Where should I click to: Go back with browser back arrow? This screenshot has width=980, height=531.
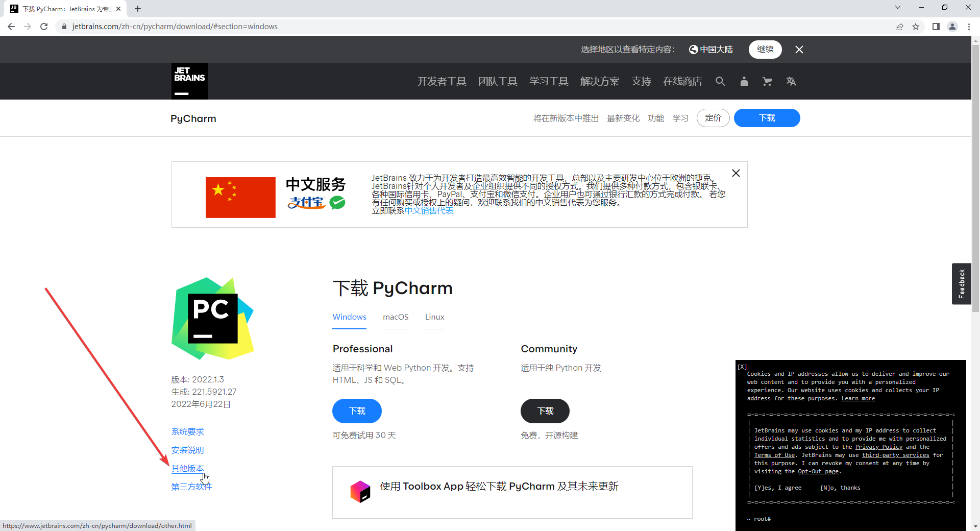point(11,27)
